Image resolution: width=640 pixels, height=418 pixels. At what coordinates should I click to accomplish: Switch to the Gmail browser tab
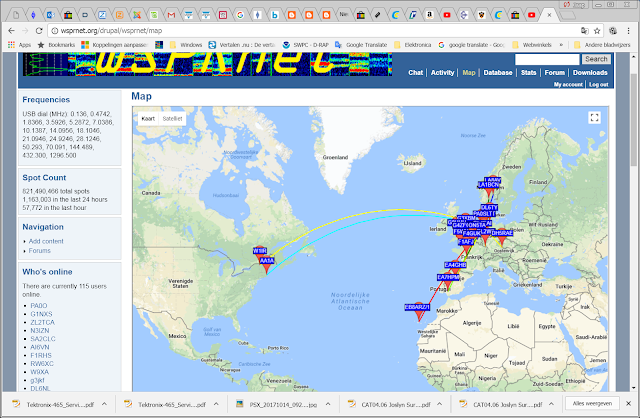171,15
